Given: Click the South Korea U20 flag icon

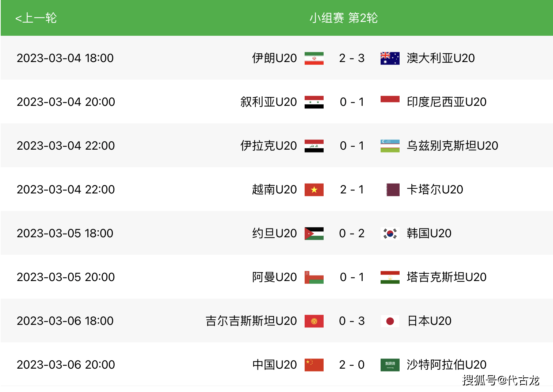Looking at the screenshot, I should 390,234.
